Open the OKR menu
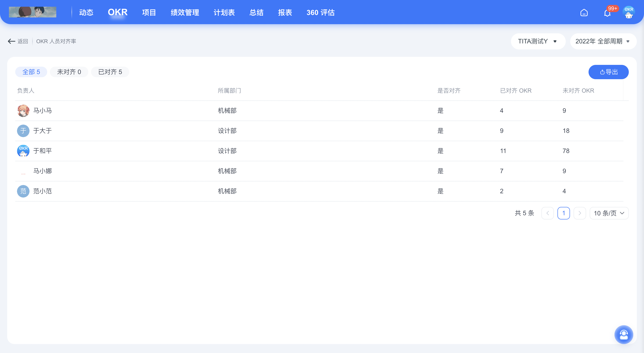This screenshot has width=644, height=353. click(118, 12)
